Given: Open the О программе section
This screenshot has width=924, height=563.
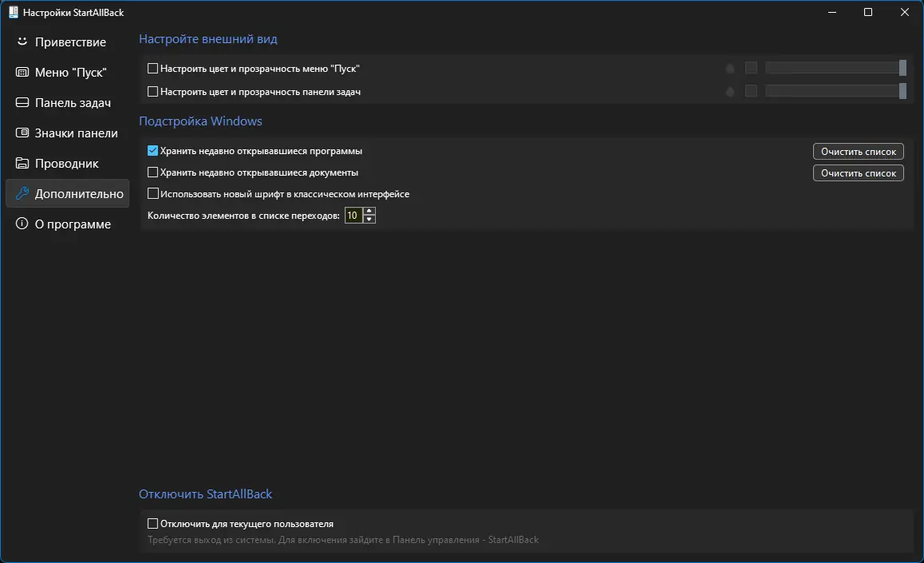Looking at the screenshot, I should pos(72,224).
